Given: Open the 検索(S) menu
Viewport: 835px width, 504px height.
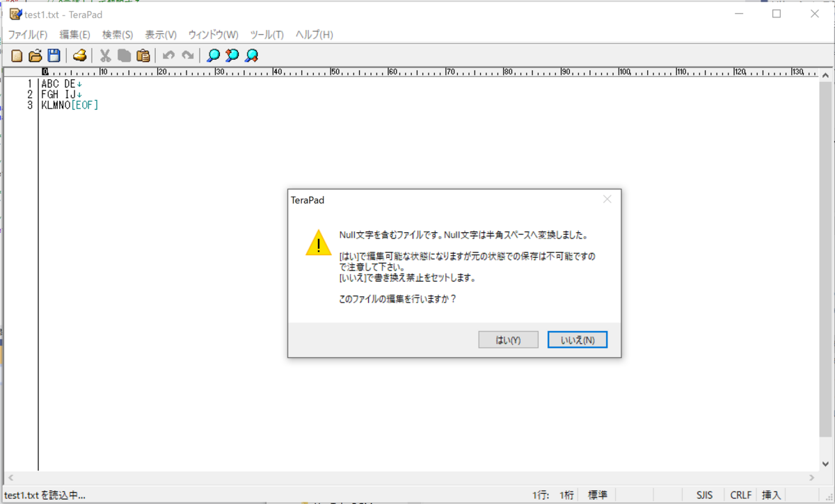Looking at the screenshot, I should (118, 35).
